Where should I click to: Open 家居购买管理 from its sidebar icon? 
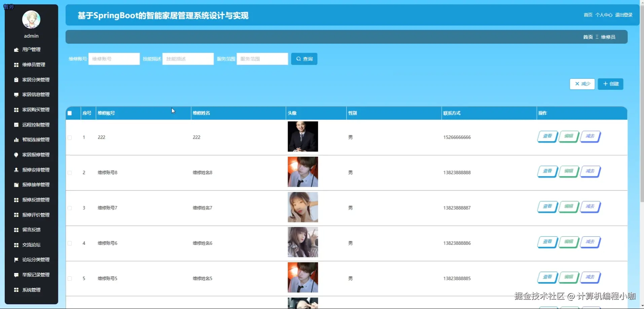pos(16,110)
